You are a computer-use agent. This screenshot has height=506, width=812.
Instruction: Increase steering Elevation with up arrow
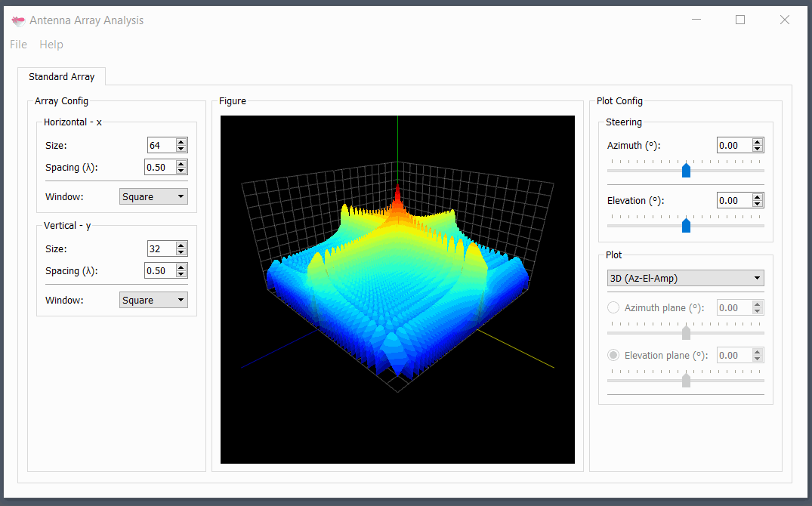tap(758, 197)
